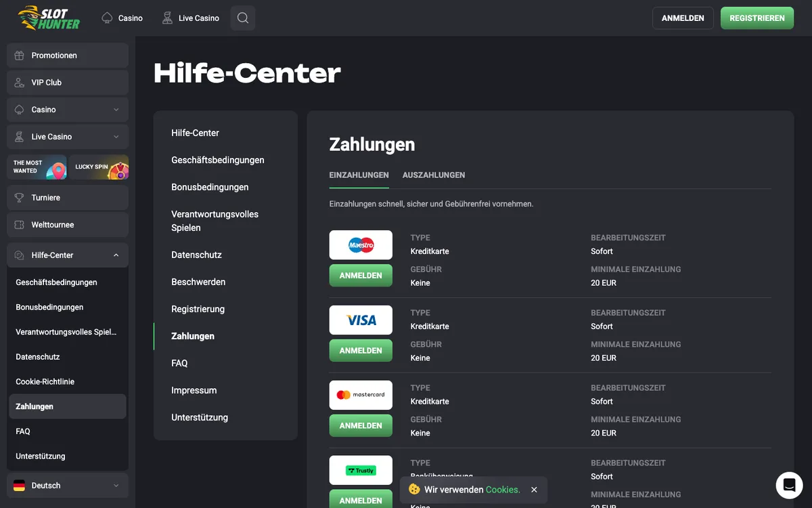Dismiss the cookie notice with X

pos(534,490)
